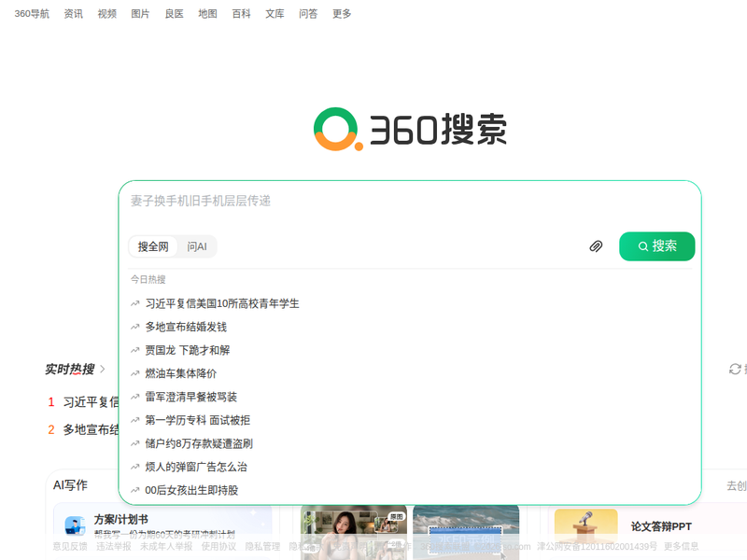Viewport: 747px width, 560px height.
Task: Select suggestion 贾国龙 下跪才和解
Action: click(x=188, y=351)
